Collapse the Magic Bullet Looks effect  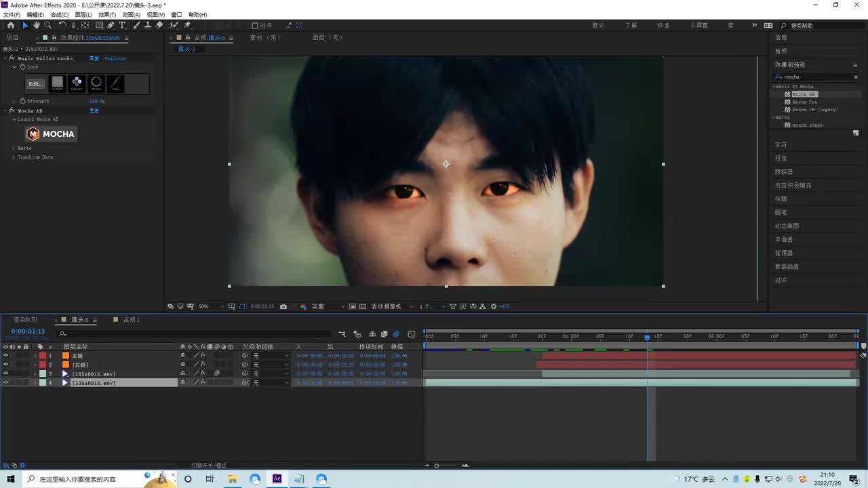5,58
